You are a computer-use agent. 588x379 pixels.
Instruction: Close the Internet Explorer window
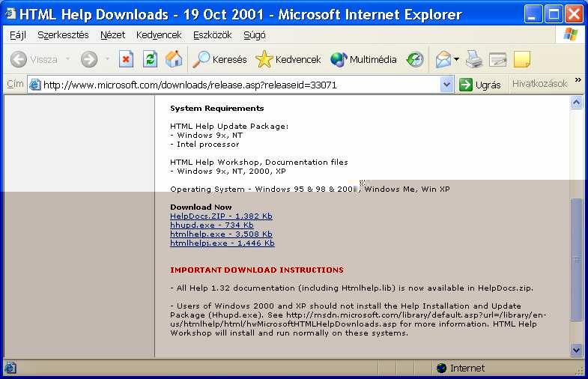coord(574,14)
